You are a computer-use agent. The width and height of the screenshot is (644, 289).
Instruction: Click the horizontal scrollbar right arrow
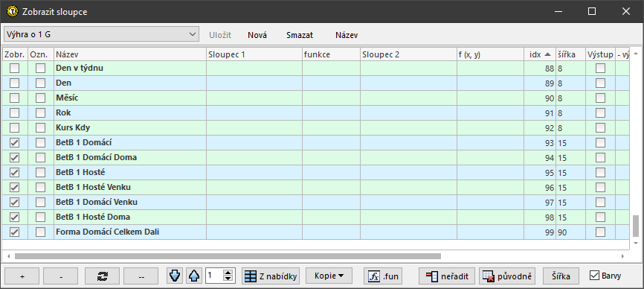tap(622, 256)
